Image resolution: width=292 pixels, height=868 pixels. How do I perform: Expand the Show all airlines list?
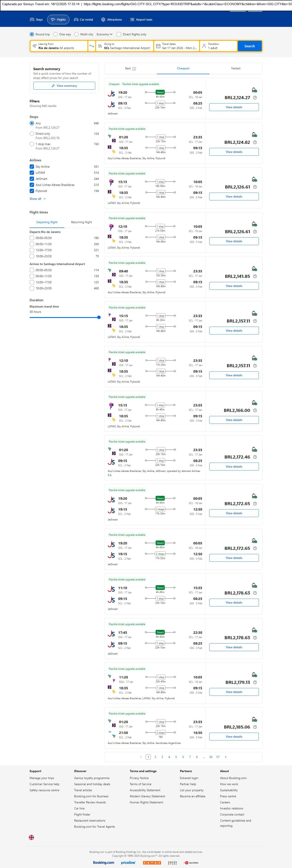pos(37,199)
